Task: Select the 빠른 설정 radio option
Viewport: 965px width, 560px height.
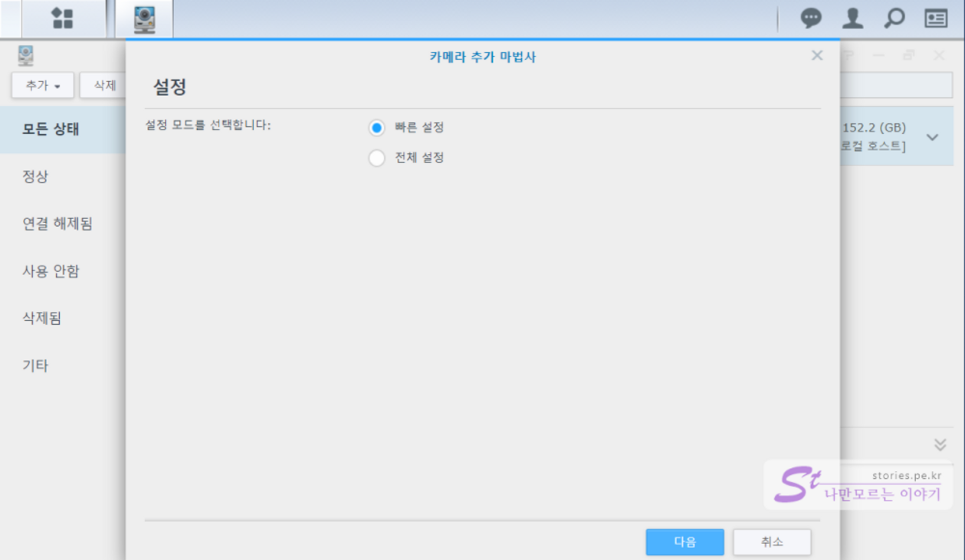Action: [376, 128]
